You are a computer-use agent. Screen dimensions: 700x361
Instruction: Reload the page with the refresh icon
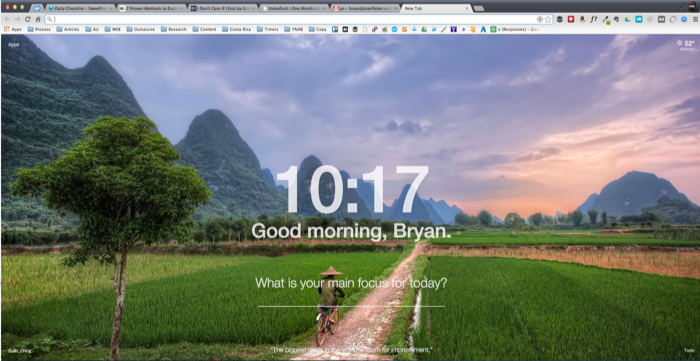(28, 19)
